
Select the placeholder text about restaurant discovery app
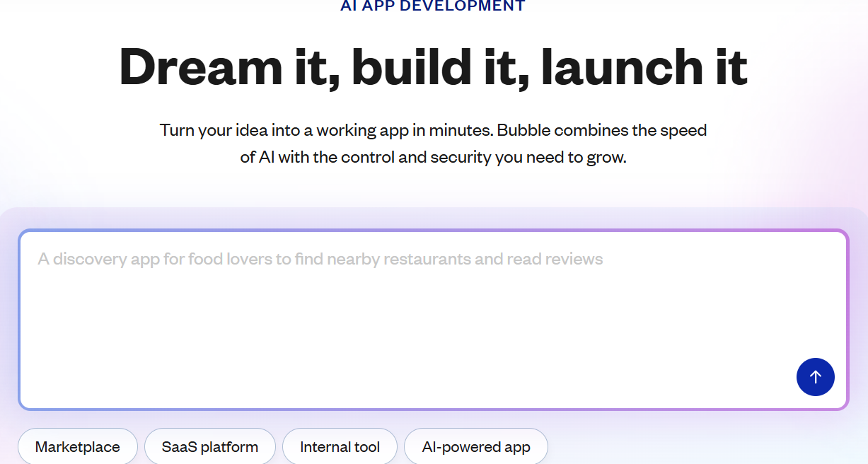click(x=320, y=259)
